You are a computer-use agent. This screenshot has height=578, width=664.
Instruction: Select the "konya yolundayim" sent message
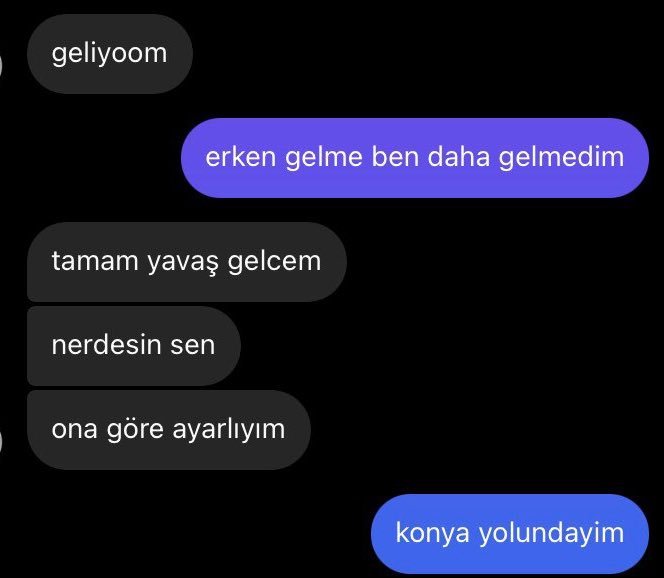pos(509,534)
